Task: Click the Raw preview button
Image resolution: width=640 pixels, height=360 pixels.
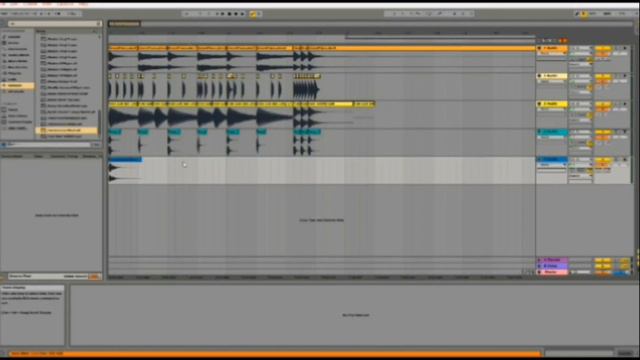Action: pyautogui.click(x=96, y=145)
